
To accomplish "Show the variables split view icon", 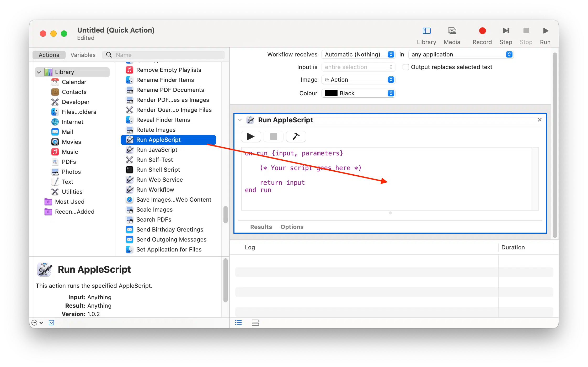I will (x=255, y=323).
